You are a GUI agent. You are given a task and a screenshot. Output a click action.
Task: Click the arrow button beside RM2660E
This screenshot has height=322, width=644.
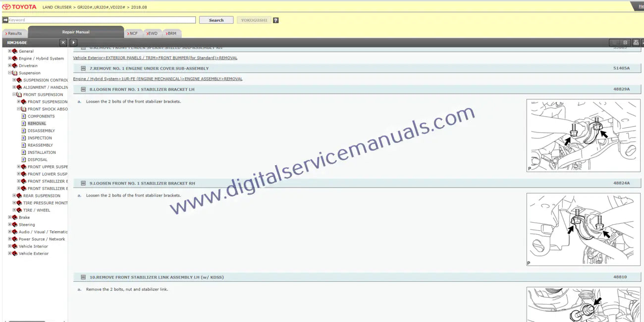pyautogui.click(x=73, y=43)
